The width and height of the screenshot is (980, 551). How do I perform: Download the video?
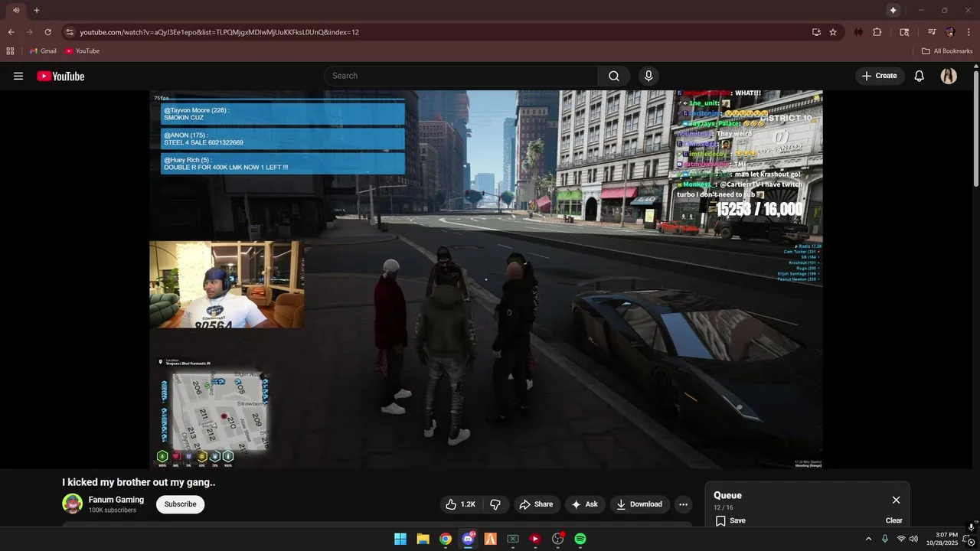click(639, 504)
